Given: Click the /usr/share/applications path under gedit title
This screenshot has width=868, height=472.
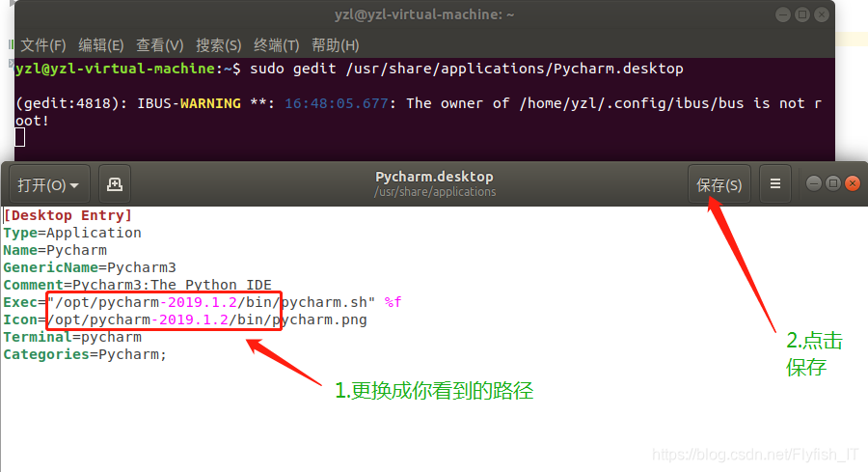Looking at the screenshot, I should (435, 192).
